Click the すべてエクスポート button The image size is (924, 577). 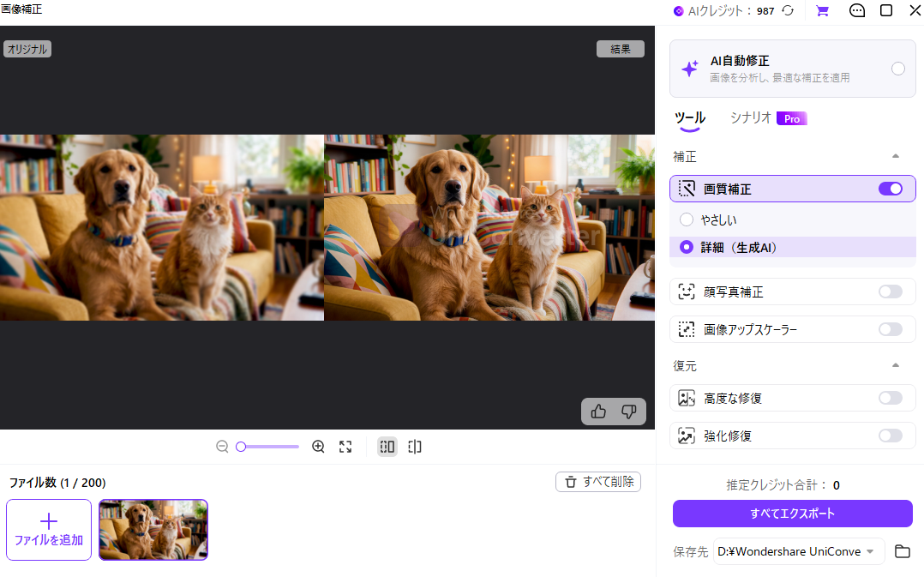[793, 514]
